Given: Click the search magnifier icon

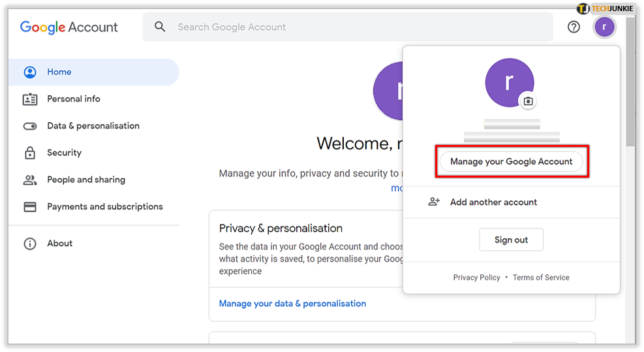Looking at the screenshot, I should point(160,27).
